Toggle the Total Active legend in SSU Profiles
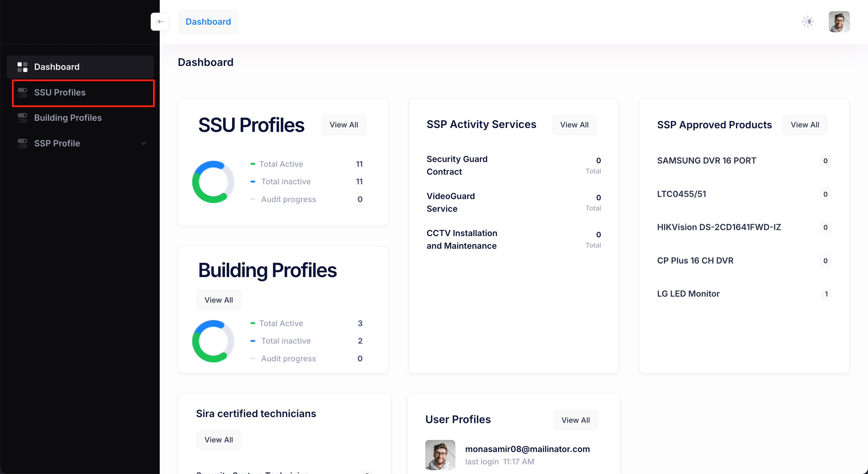The width and height of the screenshot is (868, 474). [253, 164]
